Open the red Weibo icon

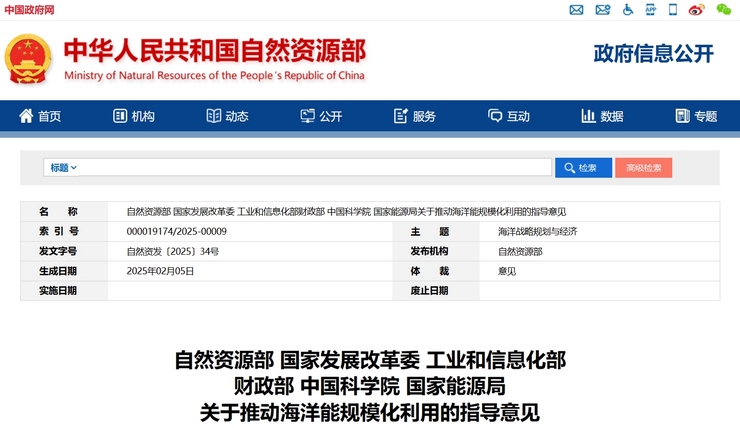tap(696, 9)
